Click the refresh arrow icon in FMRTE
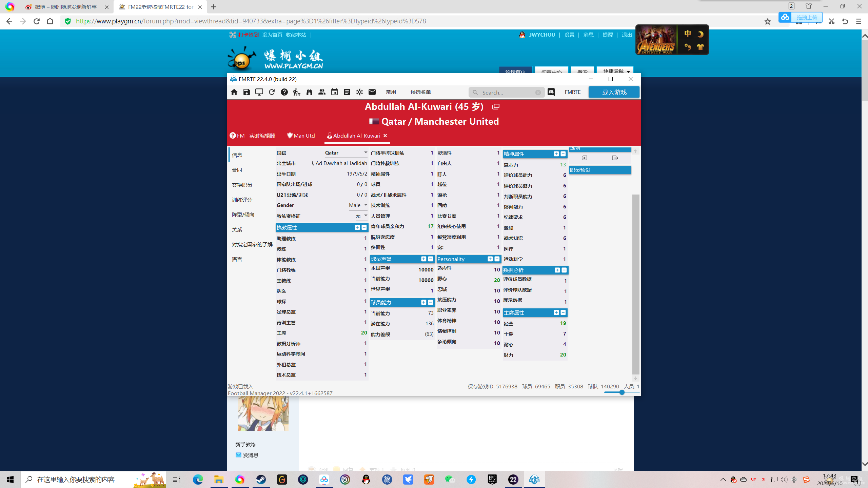Viewport: 868px width, 488px height. pyautogui.click(x=272, y=92)
